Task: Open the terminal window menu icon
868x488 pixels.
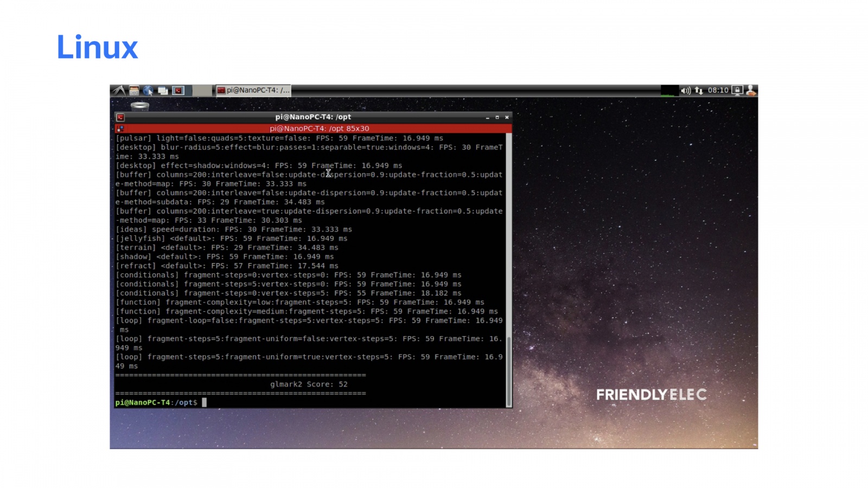Action: point(120,117)
